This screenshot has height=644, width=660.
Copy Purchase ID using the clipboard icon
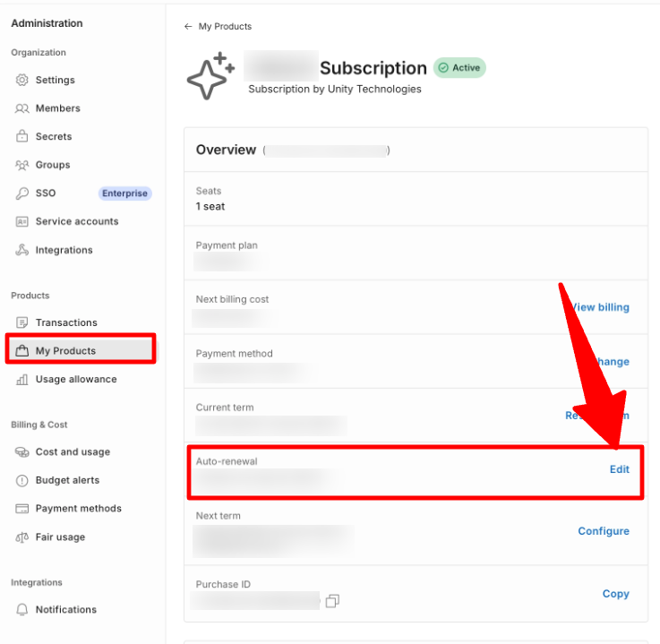pos(332,601)
